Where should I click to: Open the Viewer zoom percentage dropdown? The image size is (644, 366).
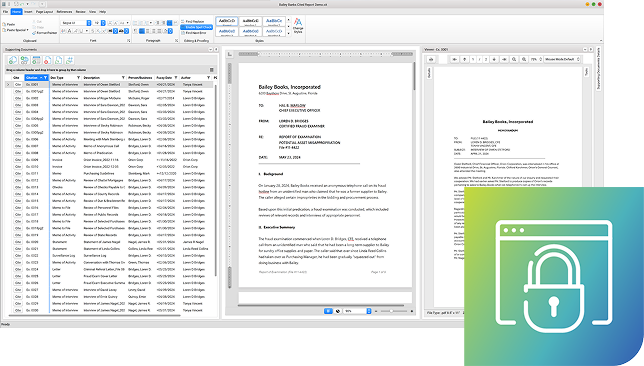pyautogui.click(x=536, y=60)
